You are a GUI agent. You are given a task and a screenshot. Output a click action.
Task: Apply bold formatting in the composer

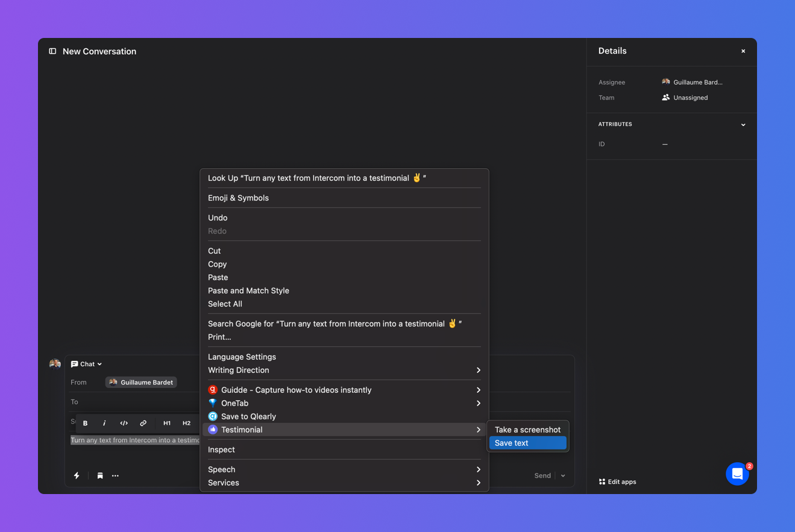point(86,423)
